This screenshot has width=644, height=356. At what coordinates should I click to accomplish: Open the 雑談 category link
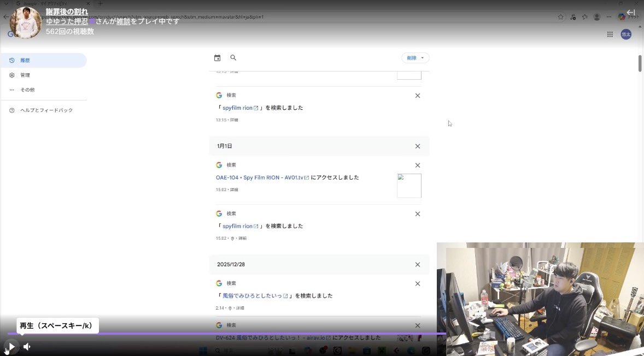[123, 21]
